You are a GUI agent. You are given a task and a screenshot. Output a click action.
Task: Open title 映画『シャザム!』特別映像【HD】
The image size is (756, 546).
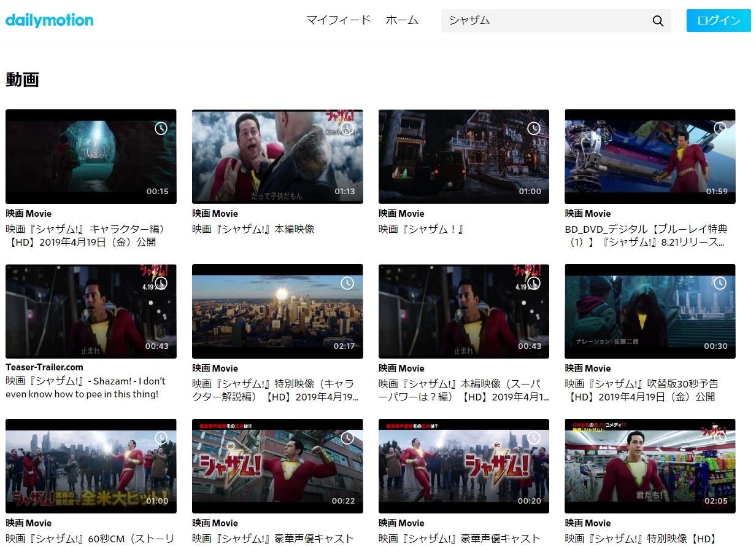pos(641,539)
